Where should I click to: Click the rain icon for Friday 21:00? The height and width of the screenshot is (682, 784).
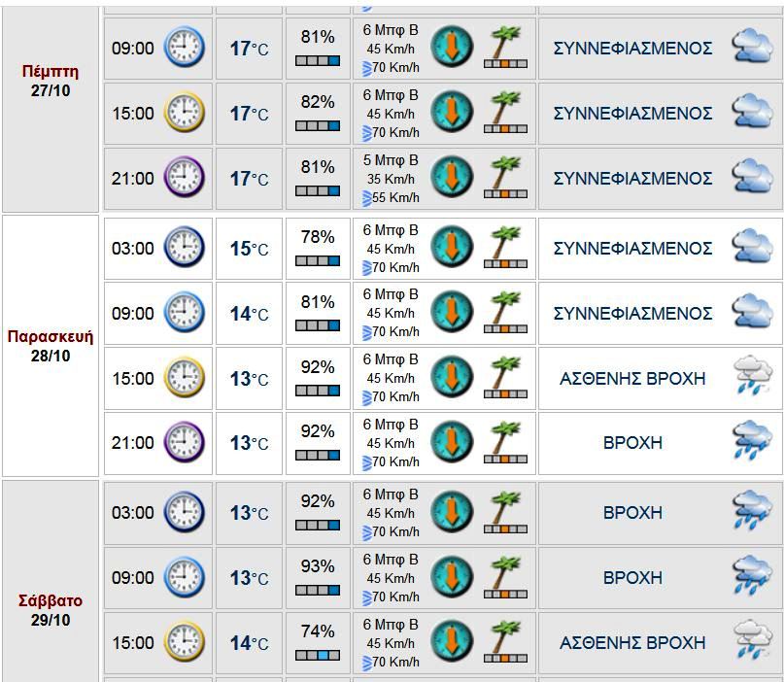coord(751,442)
